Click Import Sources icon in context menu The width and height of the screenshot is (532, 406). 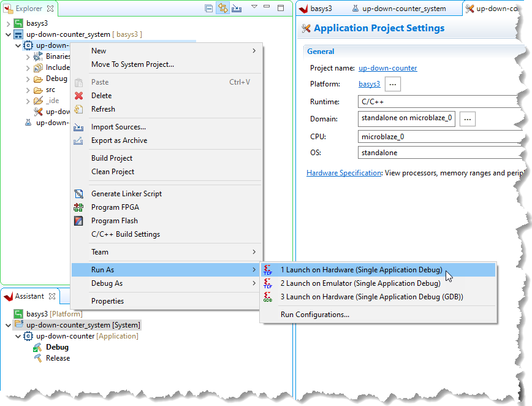click(x=78, y=127)
